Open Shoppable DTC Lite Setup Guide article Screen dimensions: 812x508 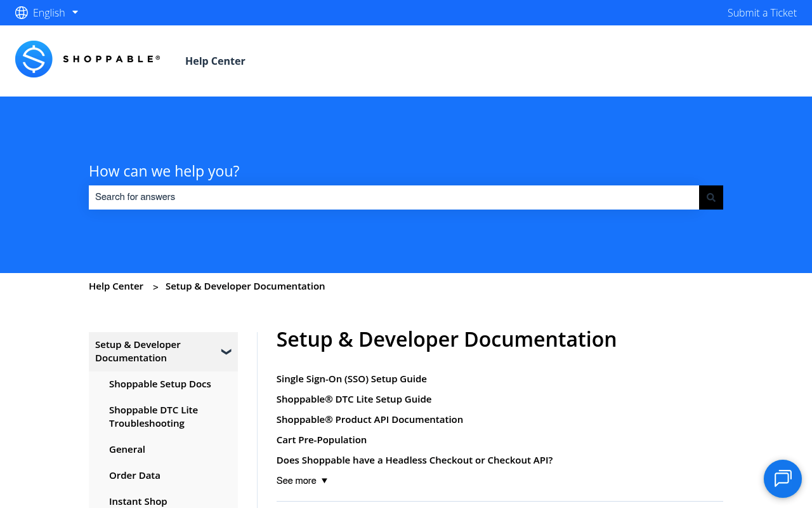tap(354, 399)
